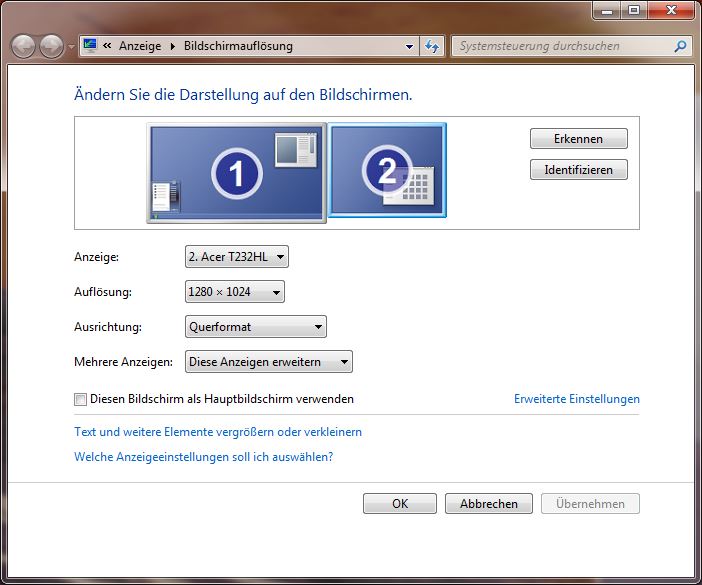Screen dimensions: 702x585
Task: Click the magnifier search icon
Action: [681, 46]
